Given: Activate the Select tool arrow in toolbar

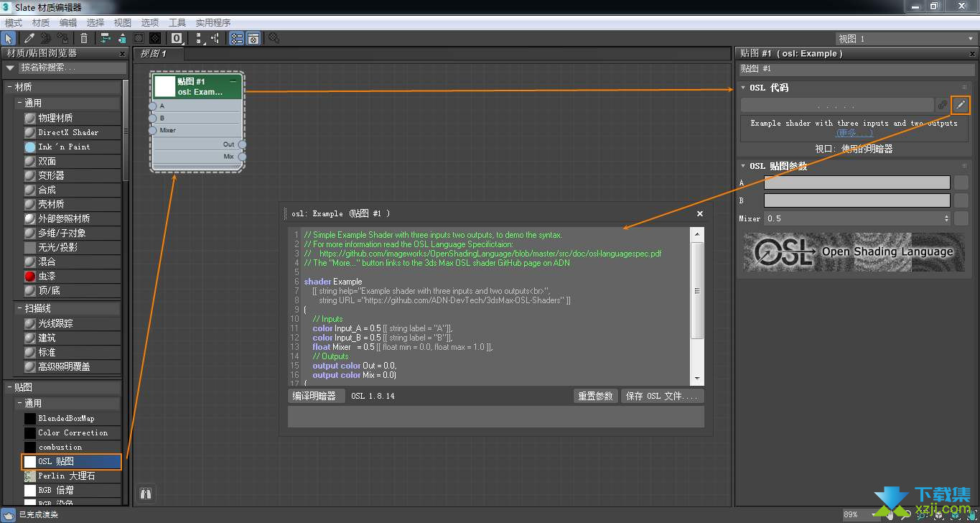Looking at the screenshot, I should click(9, 38).
